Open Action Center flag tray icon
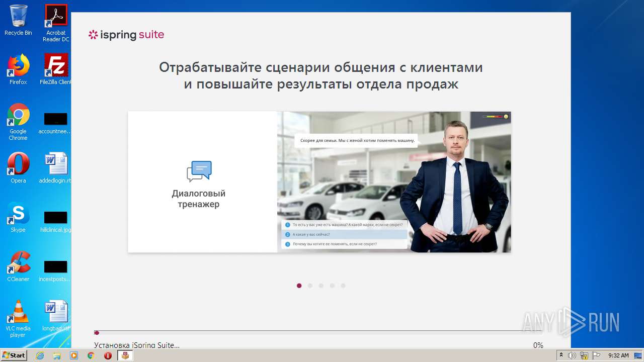This screenshot has width=644, height=362. [x=596, y=355]
